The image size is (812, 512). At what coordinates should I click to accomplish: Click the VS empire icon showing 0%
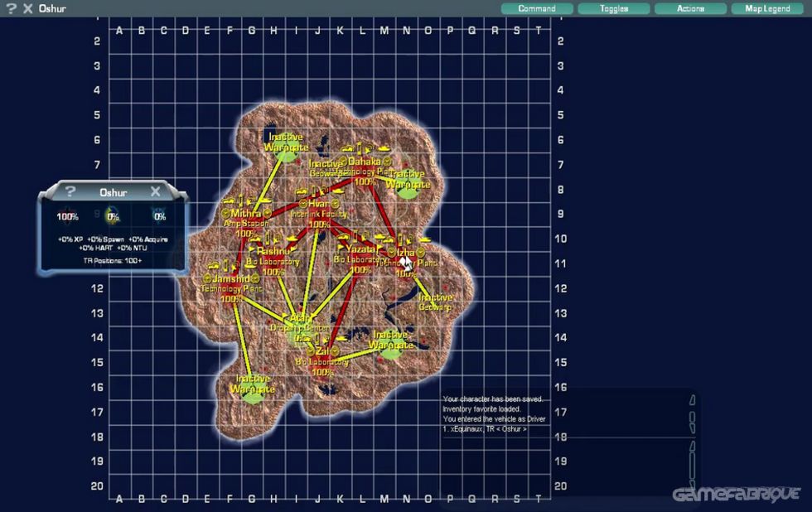tap(159, 216)
